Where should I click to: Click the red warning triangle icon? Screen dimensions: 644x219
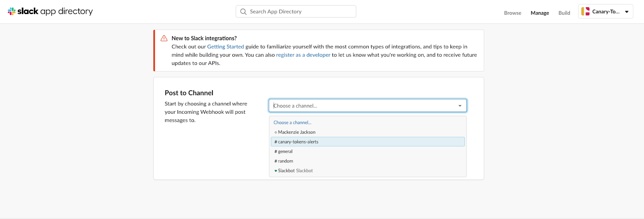[x=164, y=39]
